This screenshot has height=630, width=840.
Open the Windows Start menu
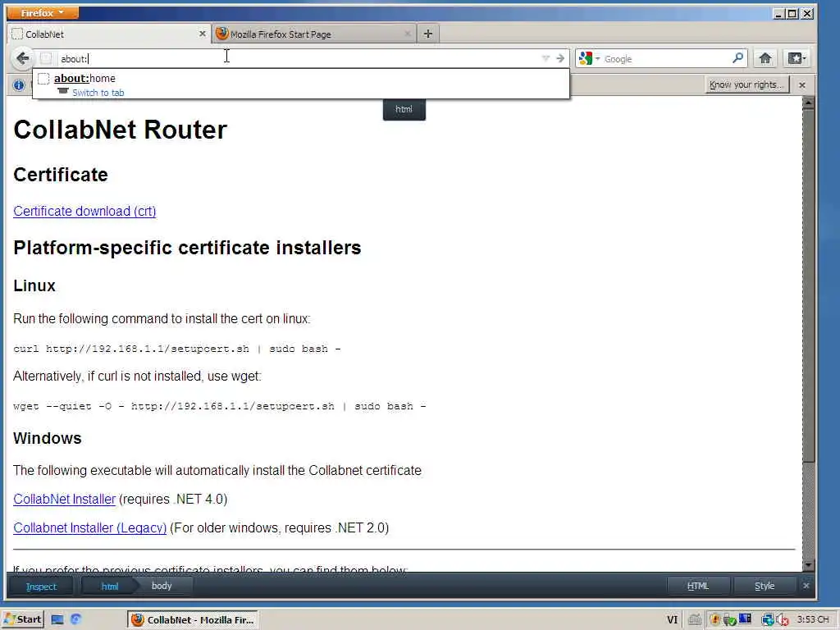(22, 619)
